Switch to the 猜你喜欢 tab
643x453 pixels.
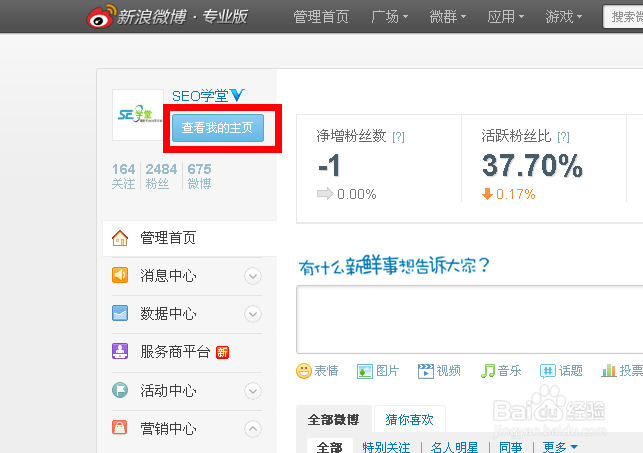(x=409, y=419)
